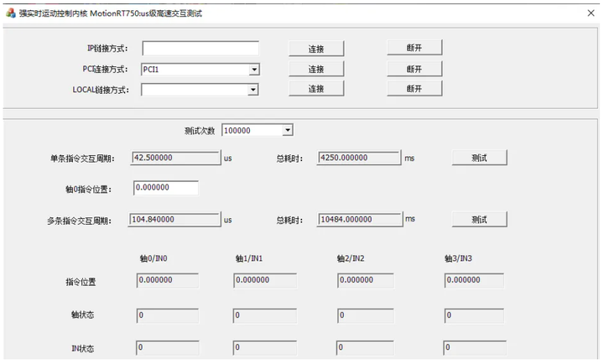Click the IN状态 row label

(83, 349)
